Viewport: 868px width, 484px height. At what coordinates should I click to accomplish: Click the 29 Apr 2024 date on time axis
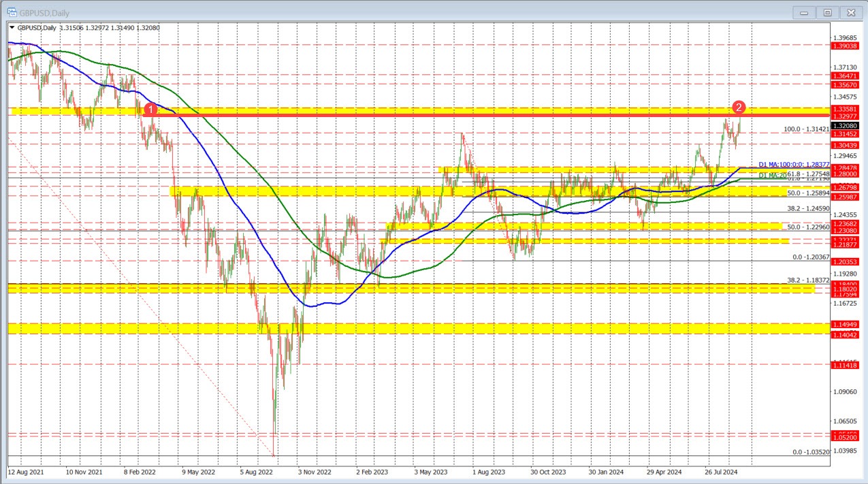(x=664, y=471)
